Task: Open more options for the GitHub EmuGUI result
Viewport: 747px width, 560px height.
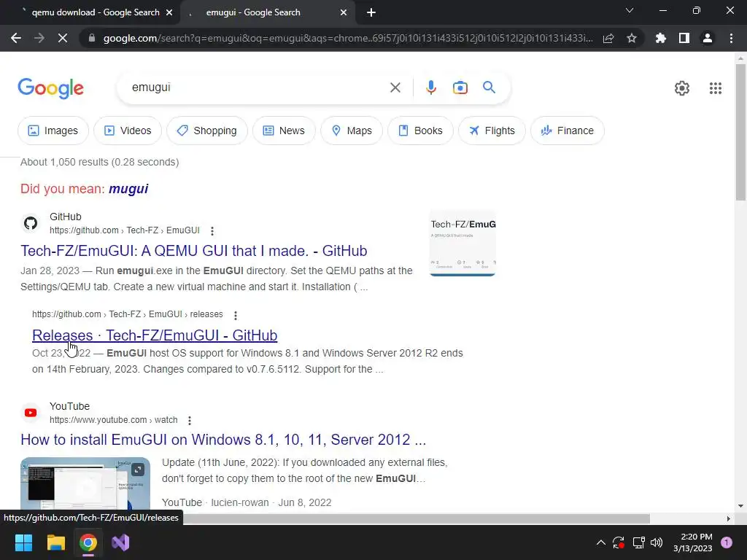Action: click(212, 231)
